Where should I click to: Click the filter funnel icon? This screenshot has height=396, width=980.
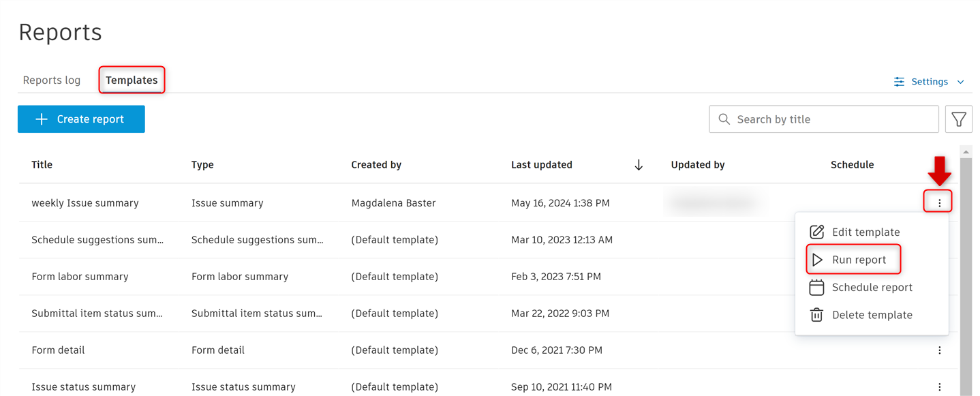pyautogui.click(x=958, y=119)
